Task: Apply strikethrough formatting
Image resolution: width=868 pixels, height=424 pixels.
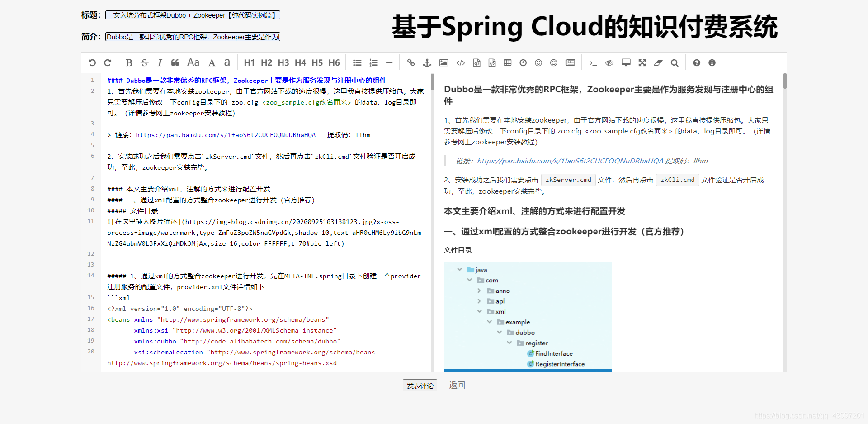Action: [145, 63]
